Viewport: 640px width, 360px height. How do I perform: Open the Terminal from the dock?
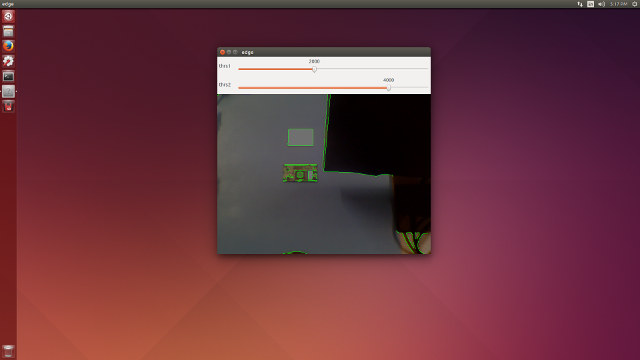coord(8,76)
